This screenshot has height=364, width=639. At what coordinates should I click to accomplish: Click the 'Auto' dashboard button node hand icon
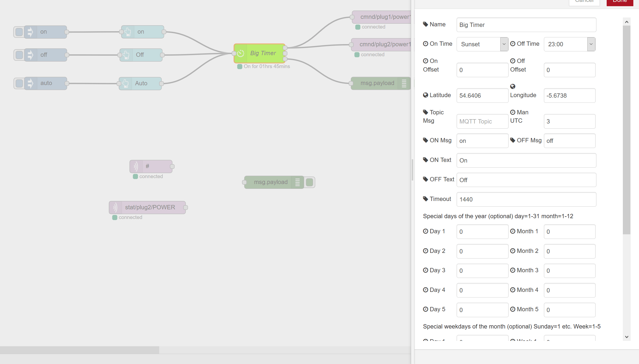[x=125, y=83]
